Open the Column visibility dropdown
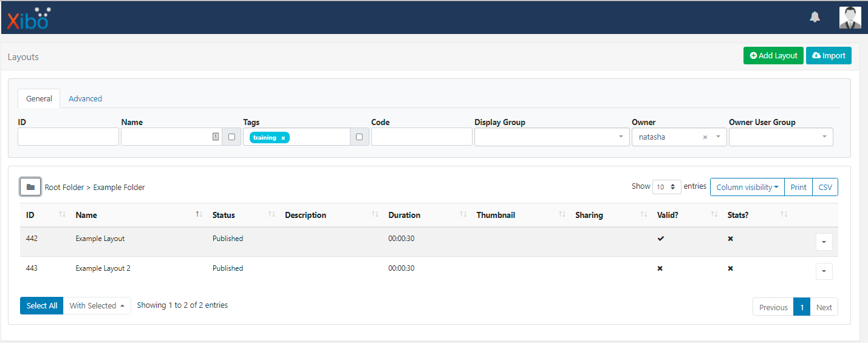868x343 pixels. pyautogui.click(x=747, y=187)
